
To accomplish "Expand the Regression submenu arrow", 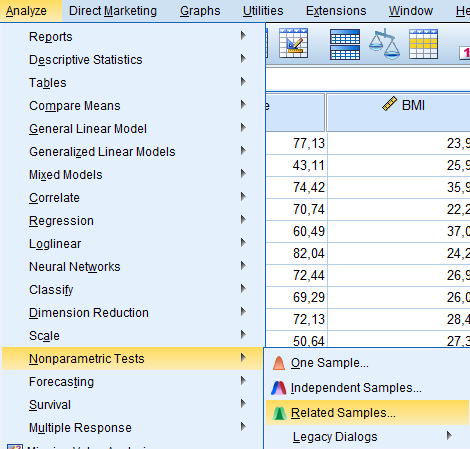I will (243, 220).
